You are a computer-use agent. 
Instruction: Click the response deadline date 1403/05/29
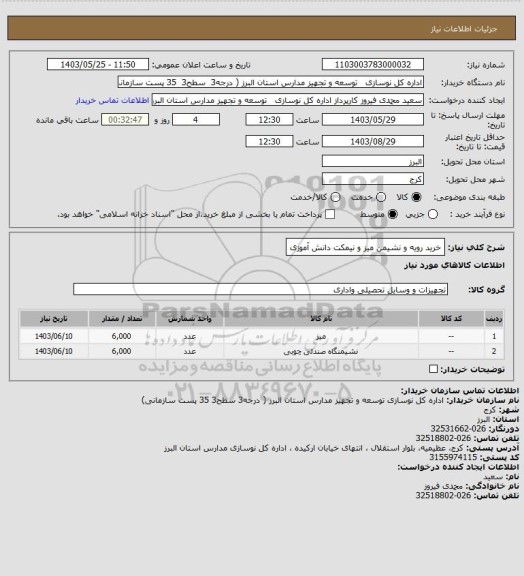373,120
